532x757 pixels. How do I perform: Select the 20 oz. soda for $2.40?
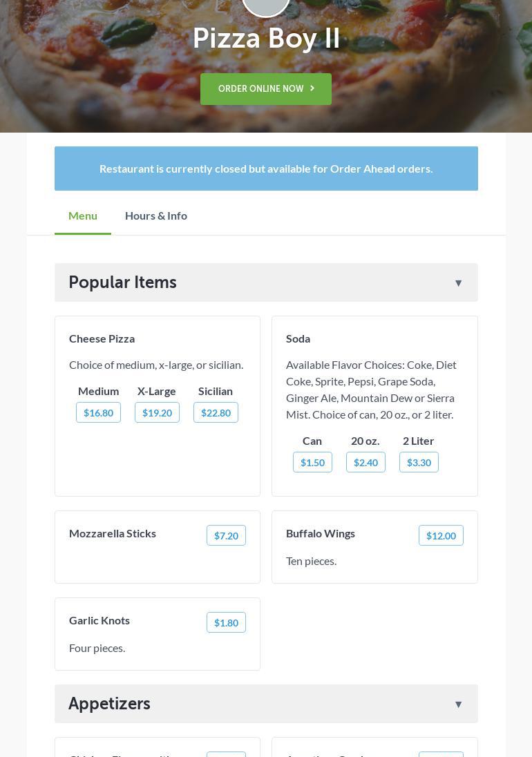365,462
